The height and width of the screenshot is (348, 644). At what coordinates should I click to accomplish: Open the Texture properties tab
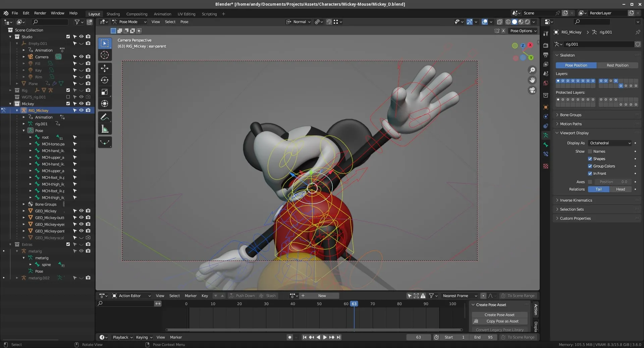(x=546, y=166)
